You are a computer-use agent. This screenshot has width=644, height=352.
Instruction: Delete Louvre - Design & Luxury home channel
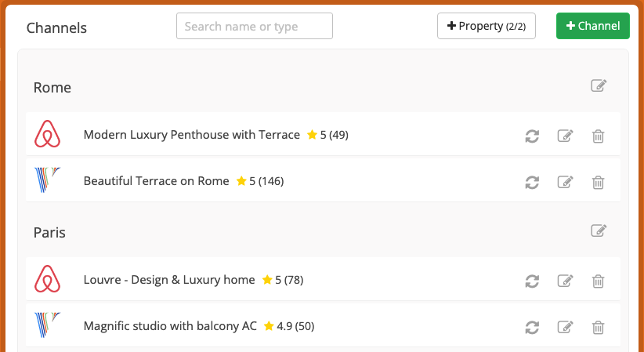coord(598,281)
